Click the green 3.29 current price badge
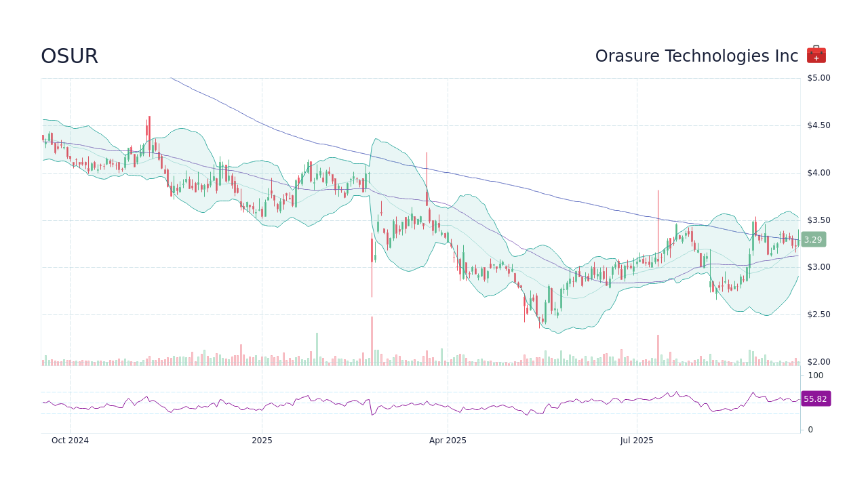868x488 pixels. 812,239
